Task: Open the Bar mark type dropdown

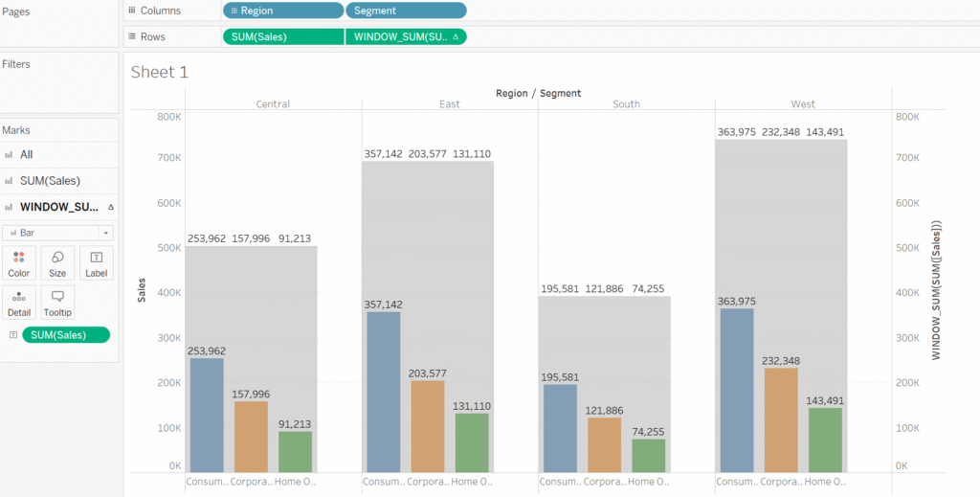Action: [57, 233]
